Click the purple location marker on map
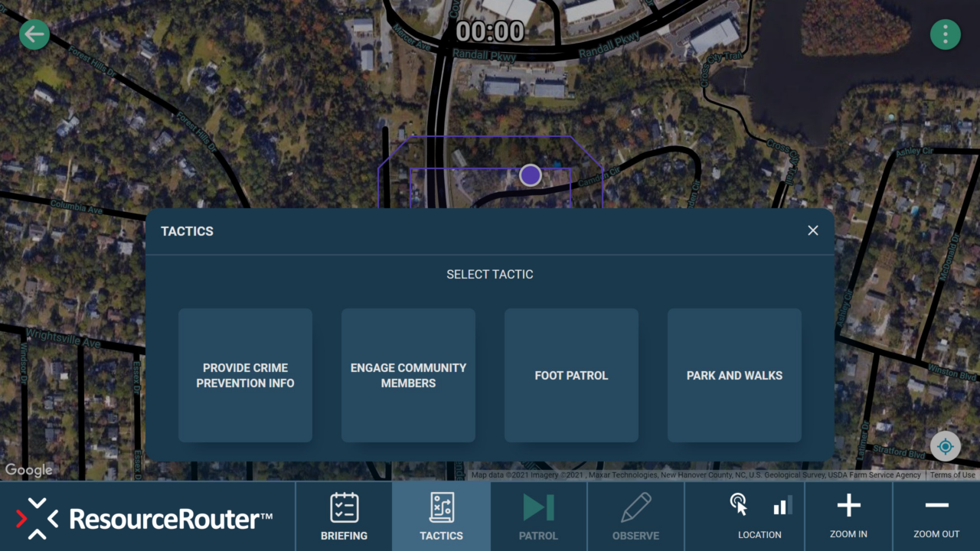980x551 pixels. [531, 175]
